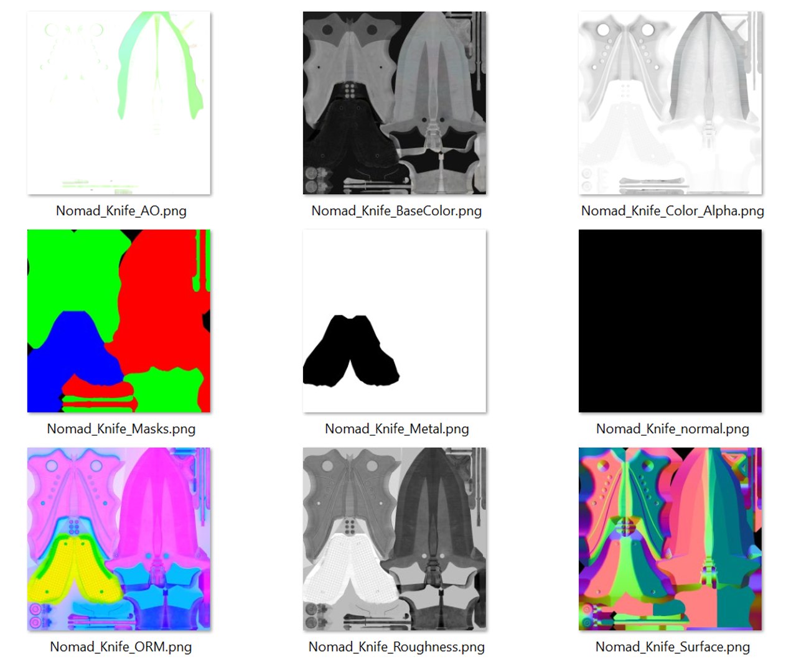Click the 'Nomad_Knife_Metal.png' file name

pos(397,429)
